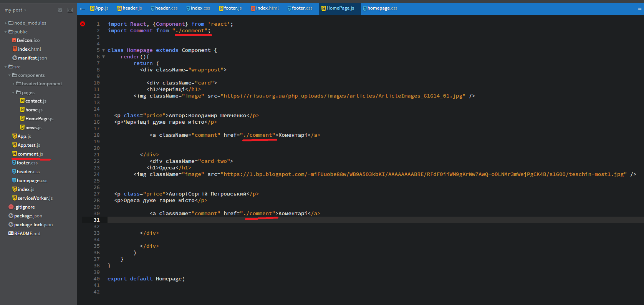The height and width of the screenshot is (305, 644).
Task: Open homepage.css in the file tree
Action: tap(32, 181)
